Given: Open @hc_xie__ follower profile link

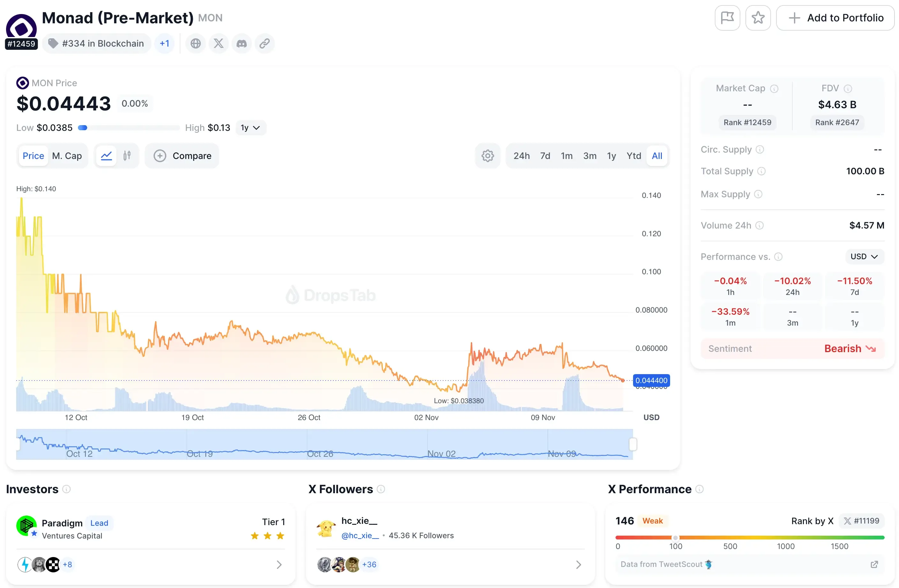Looking at the screenshot, I should 360,535.
